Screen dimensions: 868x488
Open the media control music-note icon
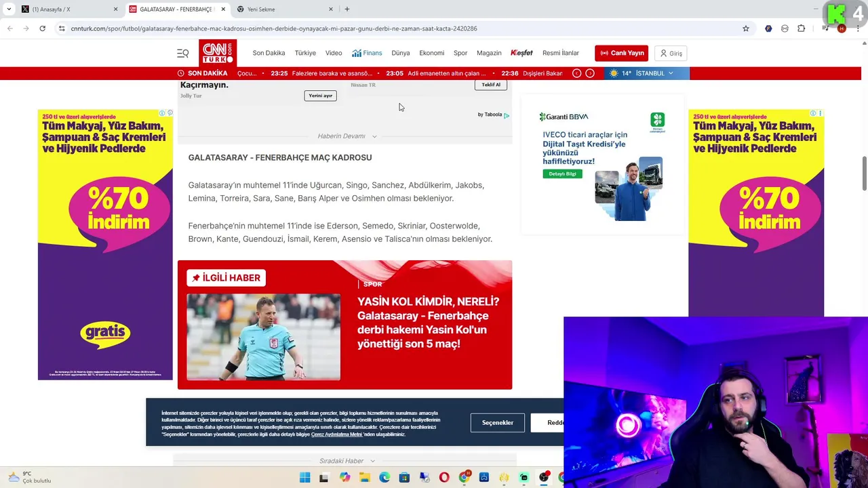(826, 28)
